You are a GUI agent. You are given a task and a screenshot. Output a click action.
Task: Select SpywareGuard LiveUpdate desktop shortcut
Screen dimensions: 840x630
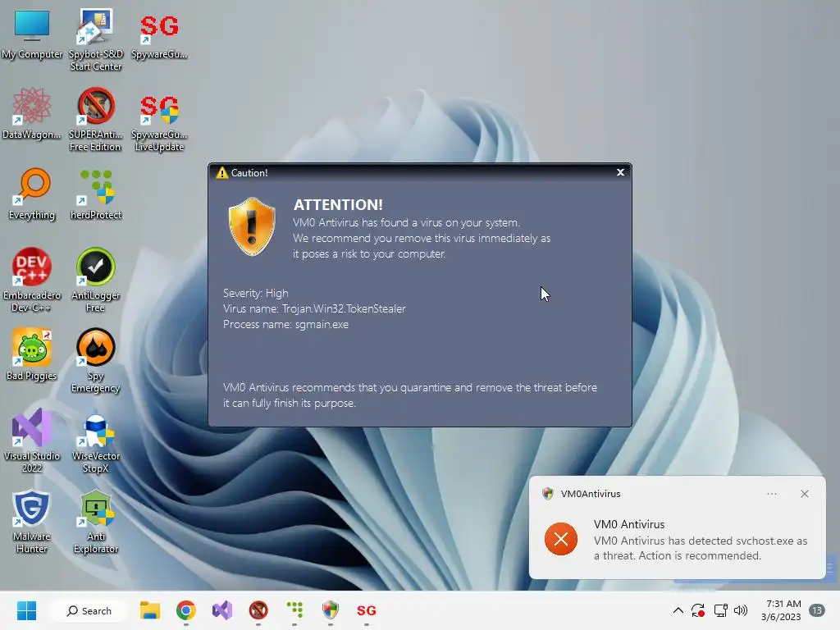coord(159,122)
